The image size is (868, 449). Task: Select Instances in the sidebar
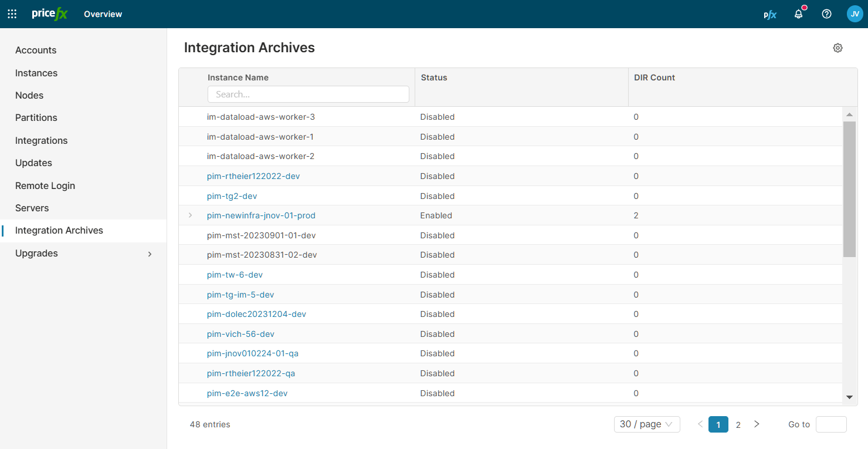point(36,73)
